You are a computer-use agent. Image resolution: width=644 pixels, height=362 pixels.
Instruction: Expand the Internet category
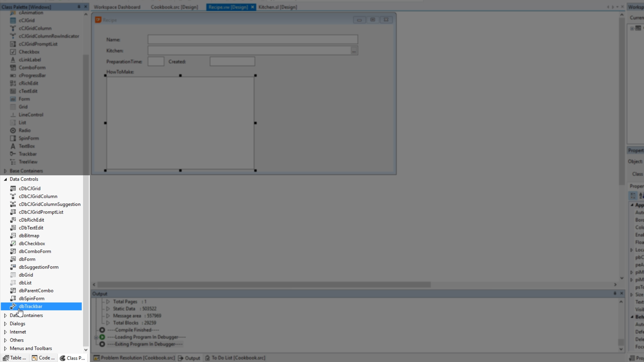click(x=5, y=332)
